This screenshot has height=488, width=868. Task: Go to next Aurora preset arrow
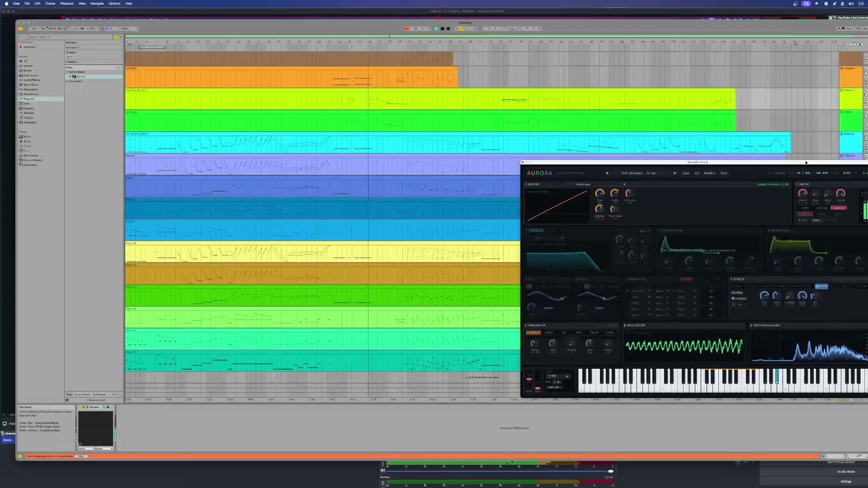coord(675,173)
